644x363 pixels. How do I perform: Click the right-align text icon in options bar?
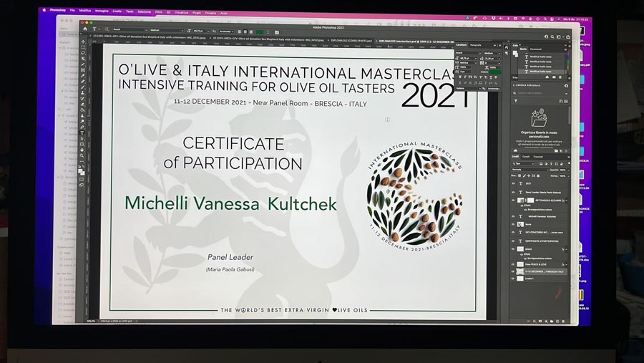pyautogui.click(x=251, y=32)
